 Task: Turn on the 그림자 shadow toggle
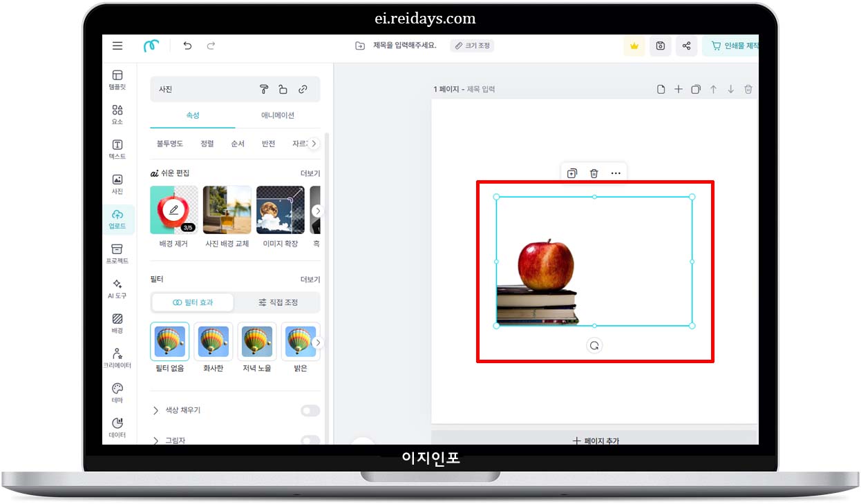click(310, 440)
